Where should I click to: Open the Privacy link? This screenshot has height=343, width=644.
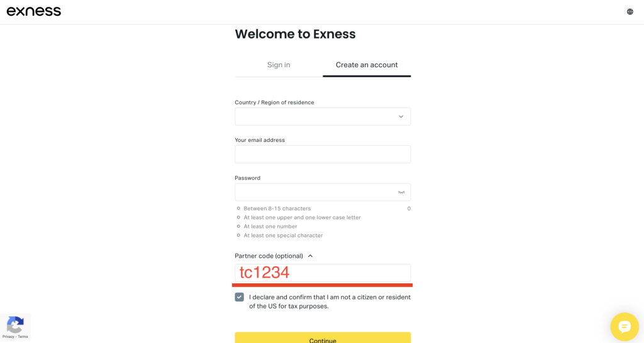[8, 337]
